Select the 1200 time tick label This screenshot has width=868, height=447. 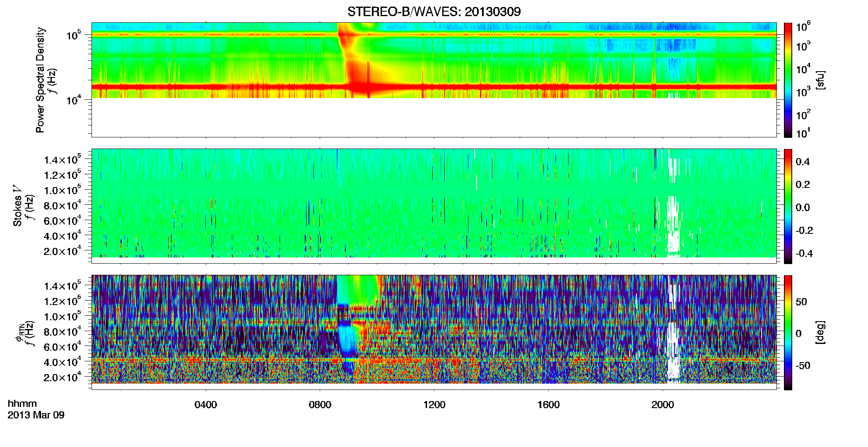click(434, 404)
